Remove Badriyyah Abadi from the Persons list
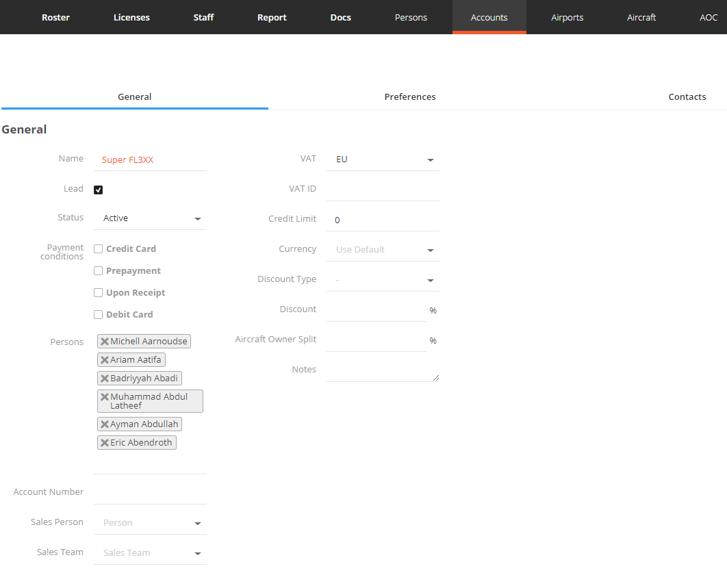The width and height of the screenshot is (727, 588). [x=104, y=378]
